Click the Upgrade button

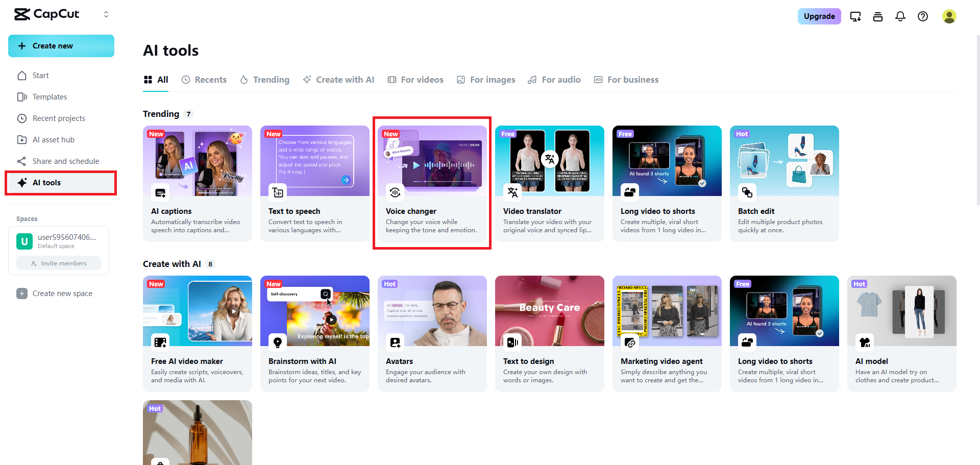coord(819,16)
